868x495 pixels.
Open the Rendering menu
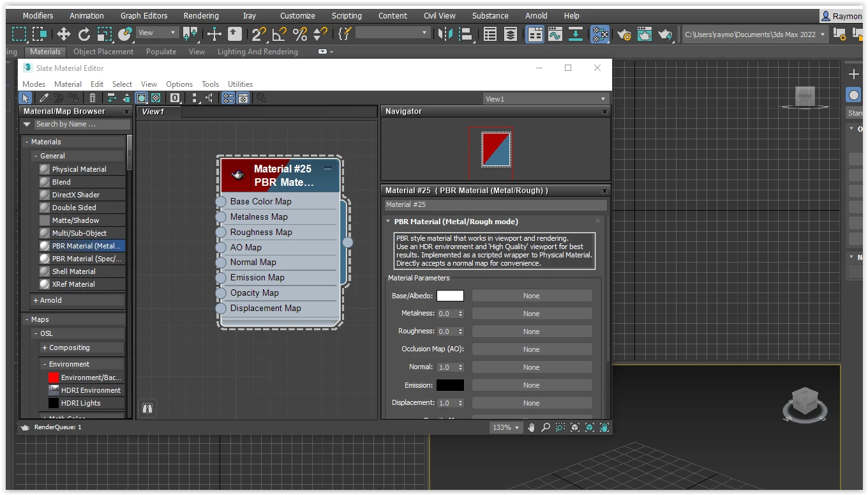200,15
